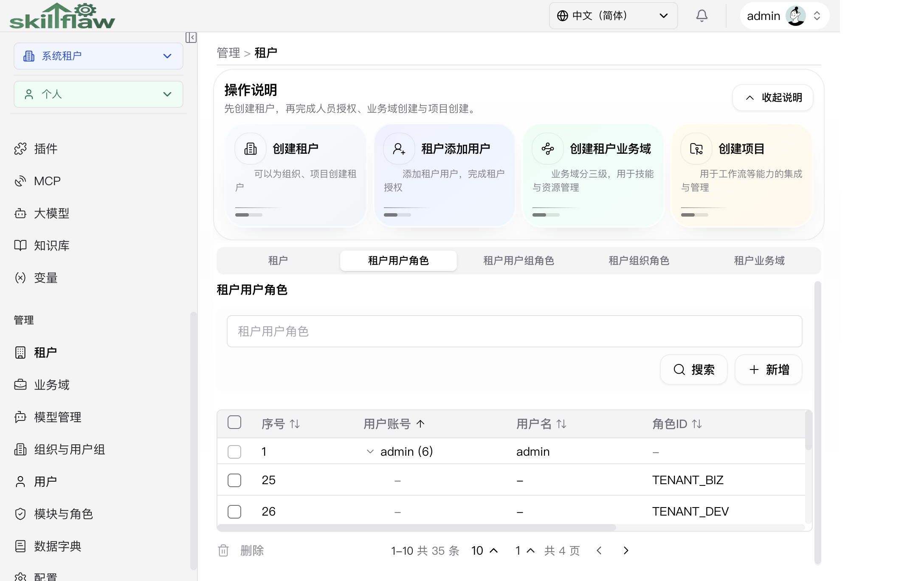The width and height of the screenshot is (924, 581).
Task: Click the 大模型 robot icon
Action: tap(20, 213)
